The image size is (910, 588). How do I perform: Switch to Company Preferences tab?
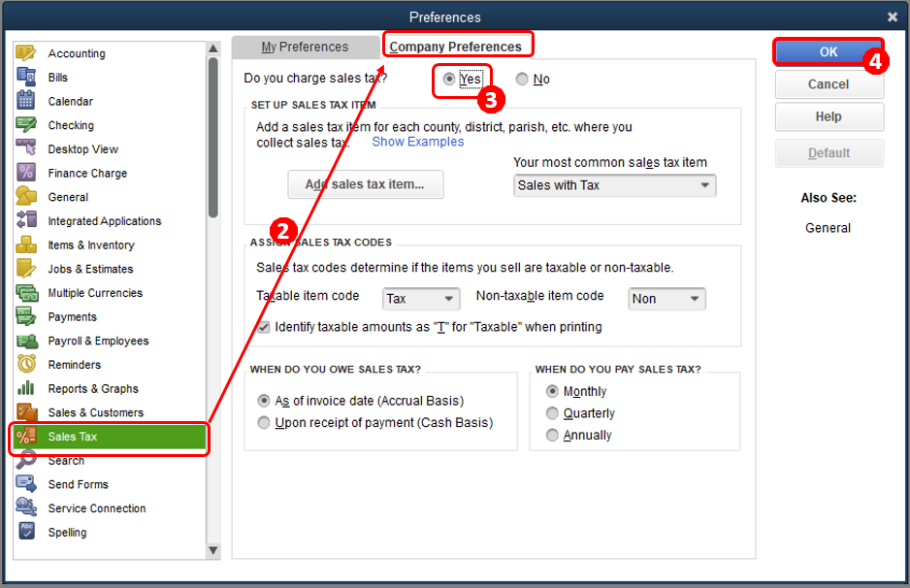click(456, 47)
